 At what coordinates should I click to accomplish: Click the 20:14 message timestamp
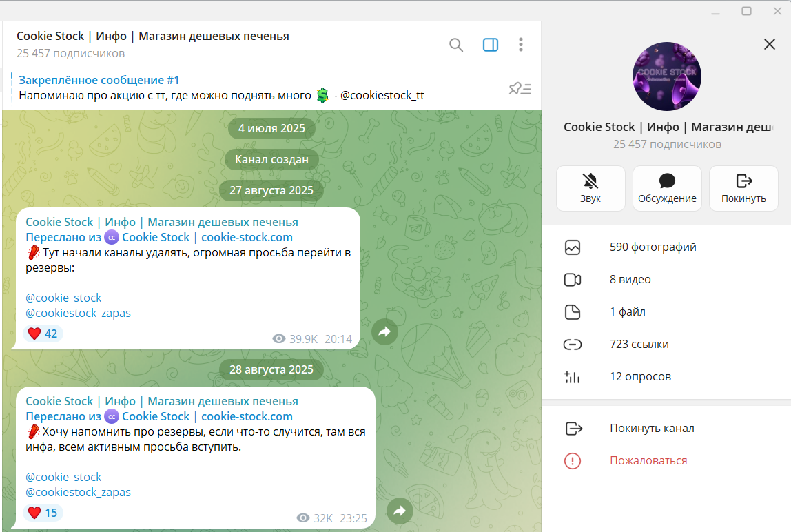pyautogui.click(x=338, y=339)
